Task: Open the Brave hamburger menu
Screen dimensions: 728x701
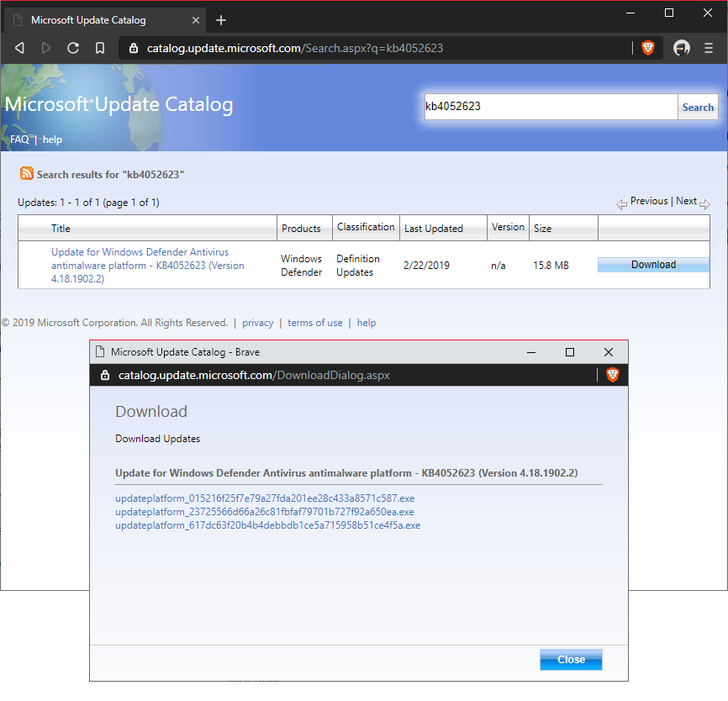Action: click(709, 48)
